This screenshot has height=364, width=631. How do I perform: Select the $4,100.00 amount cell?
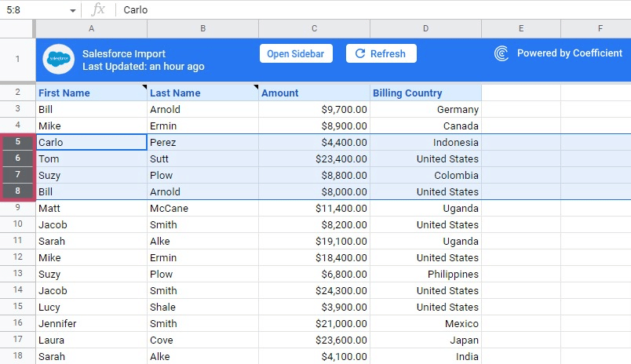[x=314, y=356]
